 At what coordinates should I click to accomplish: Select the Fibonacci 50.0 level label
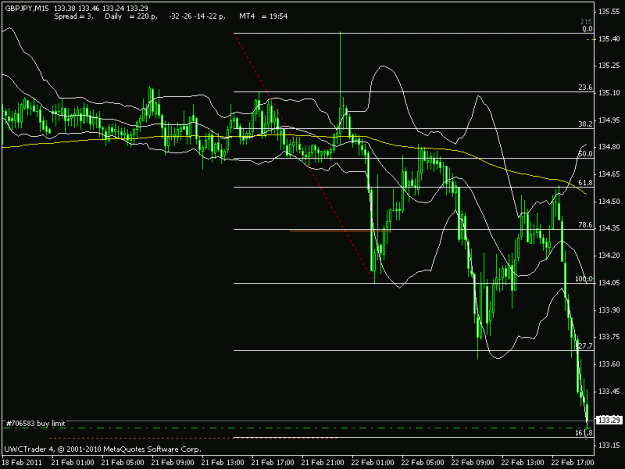(x=585, y=154)
